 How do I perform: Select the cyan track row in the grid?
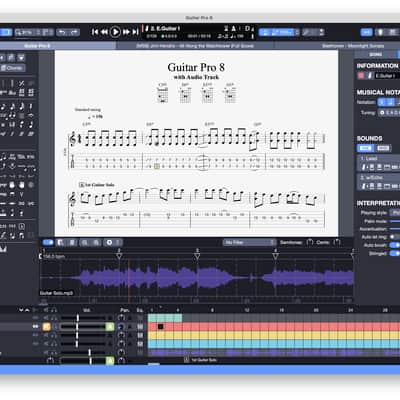pos(273,343)
